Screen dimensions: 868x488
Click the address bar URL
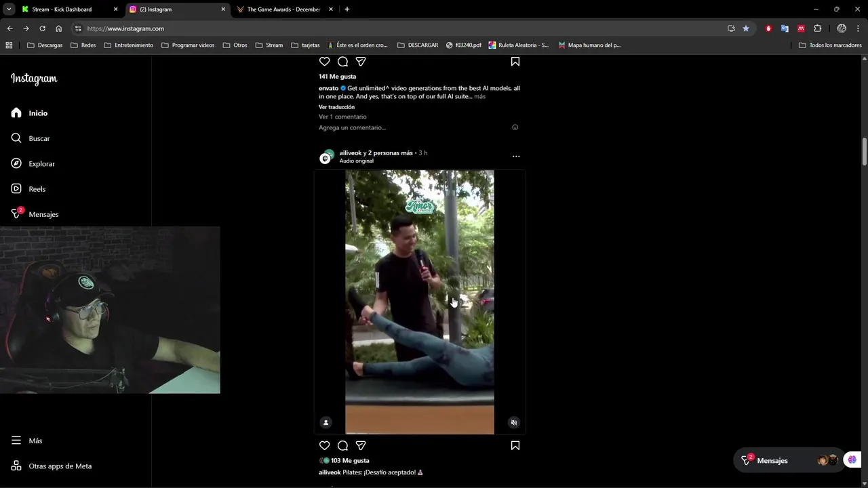tap(125, 28)
